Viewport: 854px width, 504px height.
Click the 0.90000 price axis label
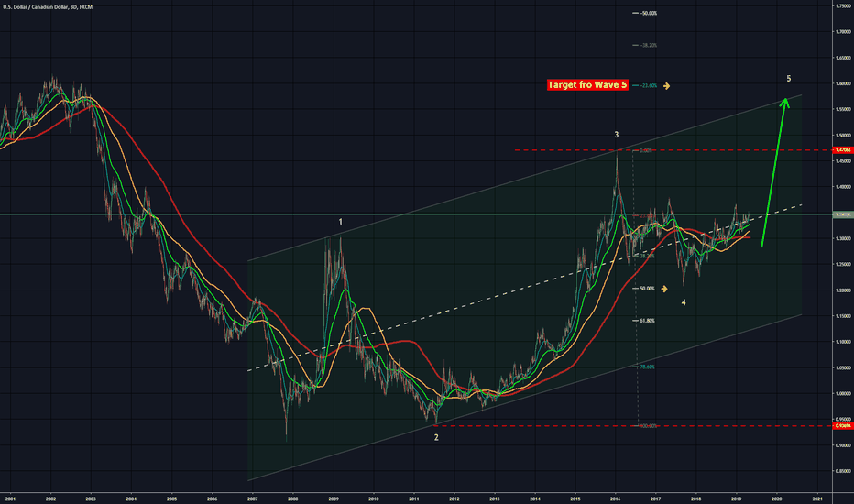[x=843, y=445]
